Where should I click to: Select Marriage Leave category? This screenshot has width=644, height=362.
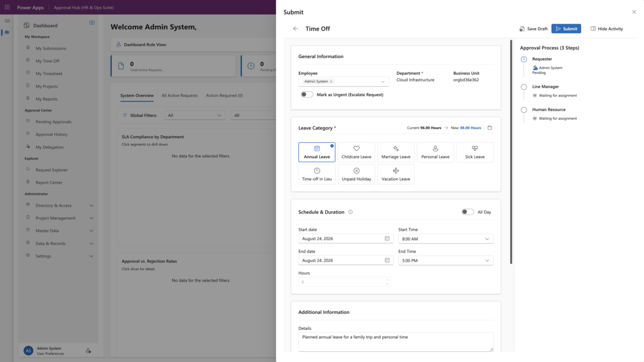396,152
